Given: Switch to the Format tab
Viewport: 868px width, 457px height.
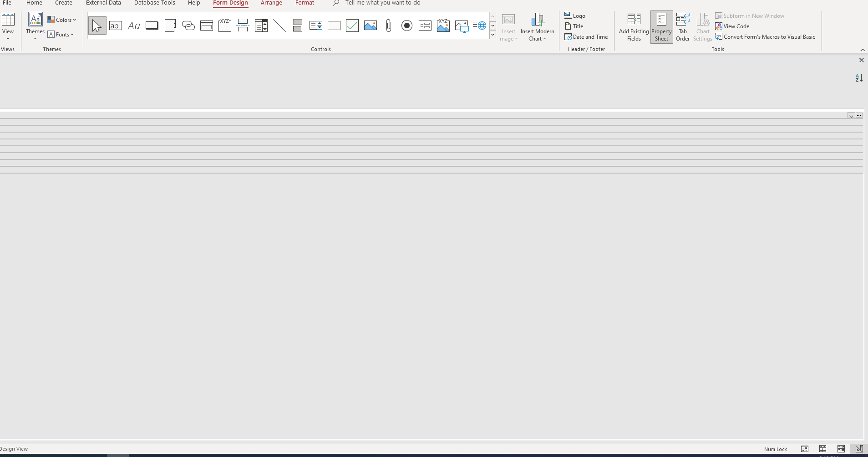Looking at the screenshot, I should (x=305, y=3).
